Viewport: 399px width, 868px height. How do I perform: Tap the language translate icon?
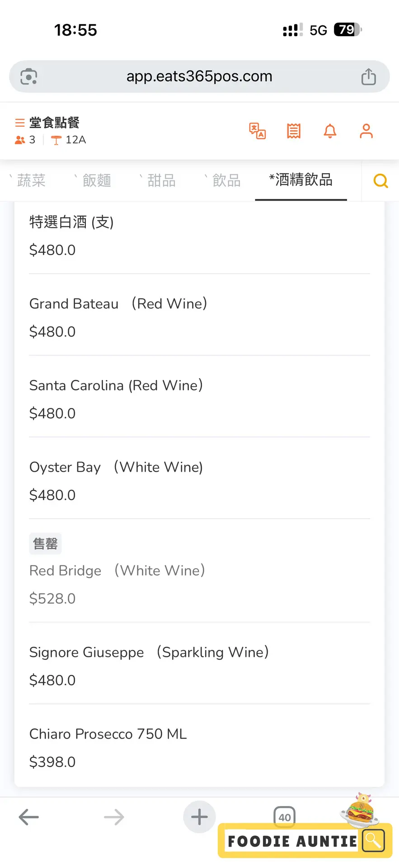coord(258,131)
